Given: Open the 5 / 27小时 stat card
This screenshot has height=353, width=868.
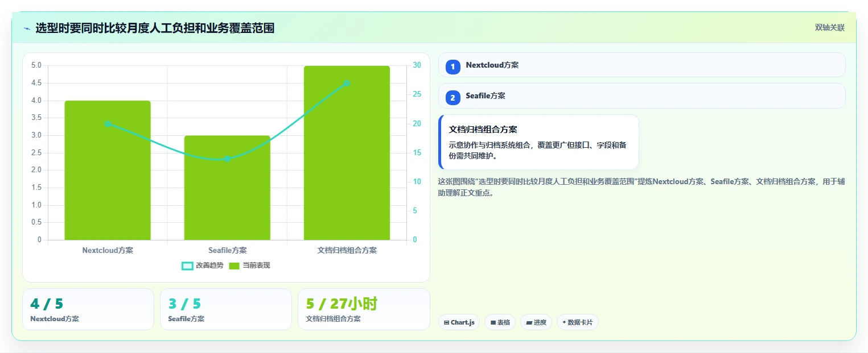Looking at the screenshot, I should (364, 309).
